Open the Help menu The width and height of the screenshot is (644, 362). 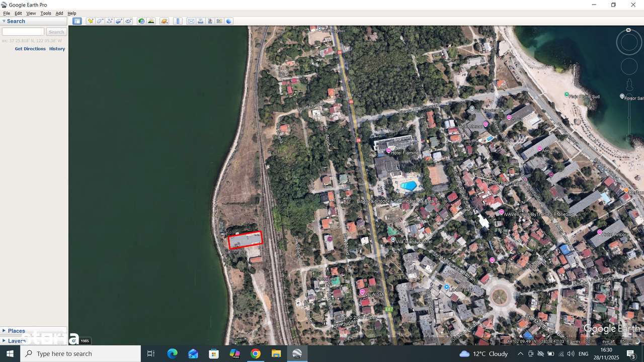pyautogui.click(x=72, y=13)
